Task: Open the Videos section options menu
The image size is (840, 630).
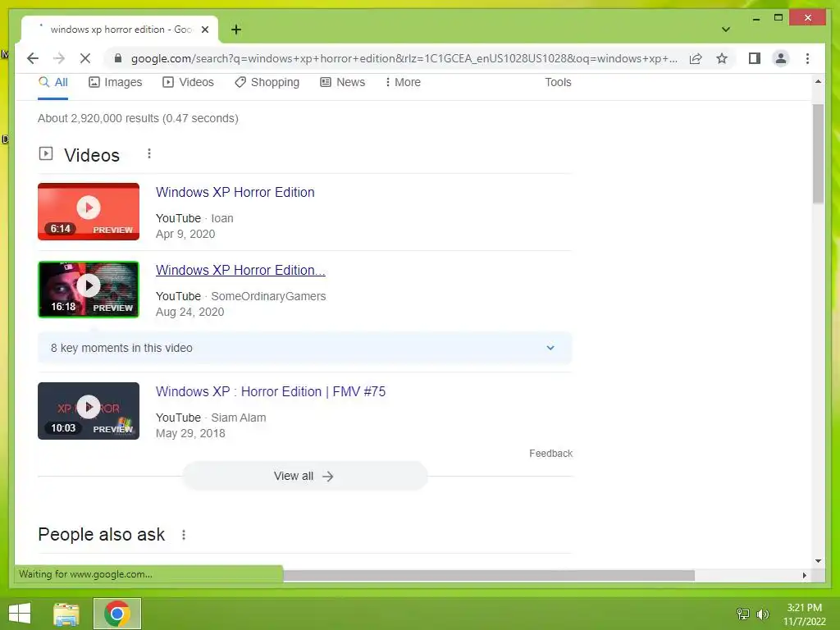Action: click(x=149, y=153)
